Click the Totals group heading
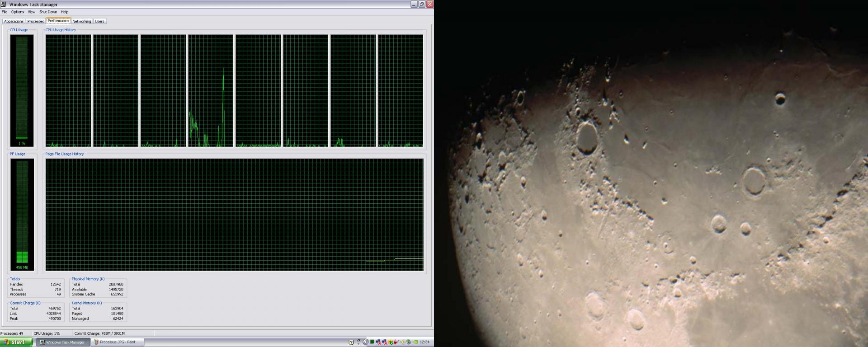 pyautogui.click(x=15, y=279)
